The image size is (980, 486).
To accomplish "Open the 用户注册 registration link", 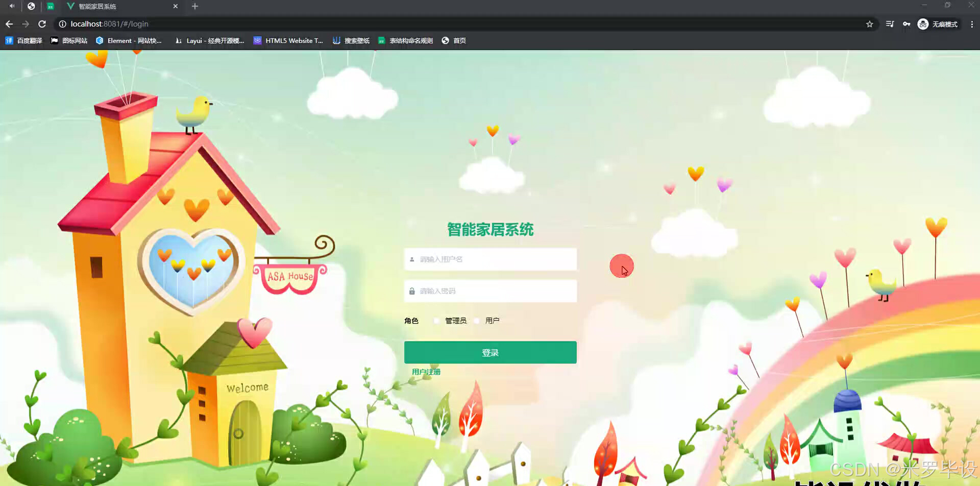I will (426, 372).
